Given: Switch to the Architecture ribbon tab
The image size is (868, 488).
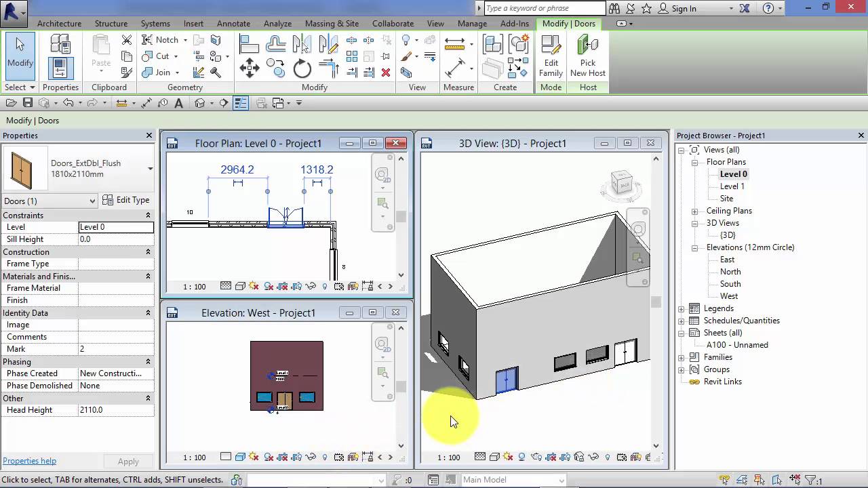Looking at the screenshot, I should (x=59, y=24).
